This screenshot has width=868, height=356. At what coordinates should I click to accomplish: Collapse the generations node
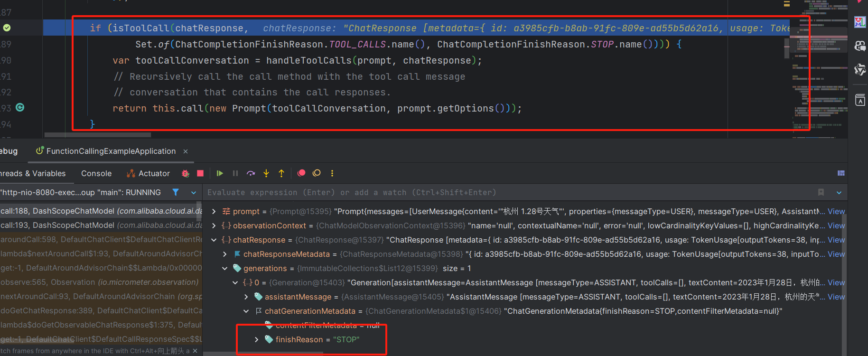[x=224, y=268]
